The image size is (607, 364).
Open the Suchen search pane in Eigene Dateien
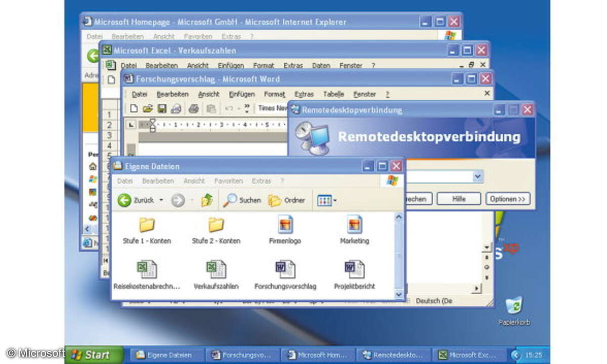[x=242, y=200]
